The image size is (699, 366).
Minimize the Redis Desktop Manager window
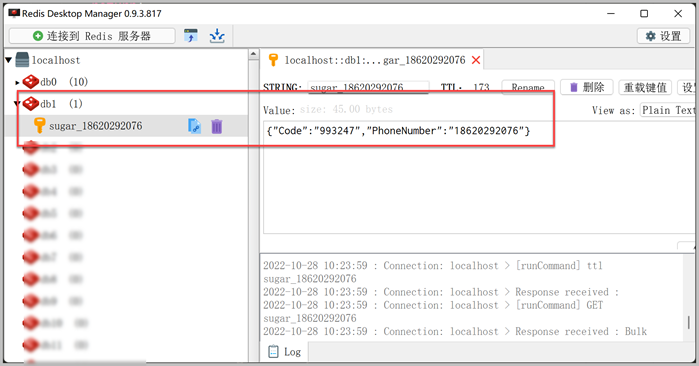[611, 14]
